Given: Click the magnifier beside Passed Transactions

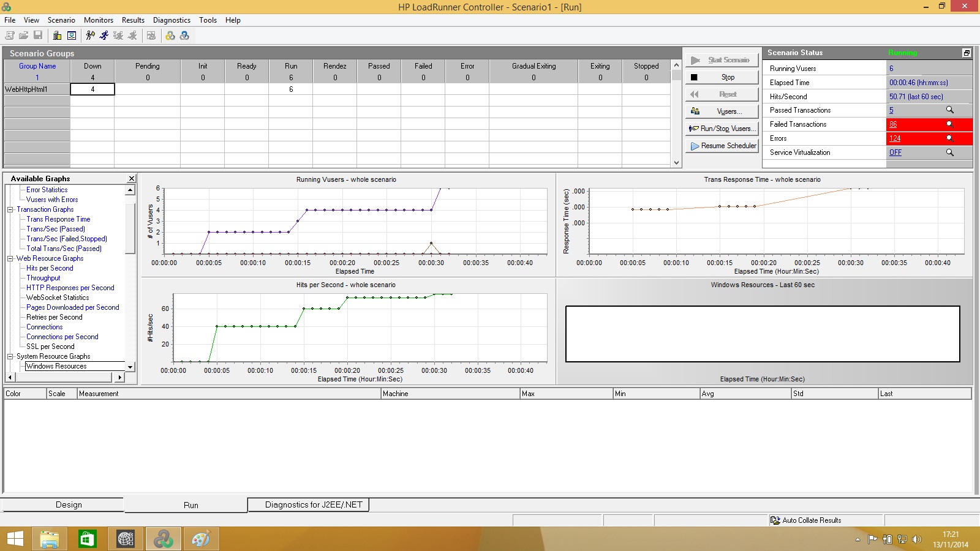Looking at the screenshot, I should coord(950,110).
